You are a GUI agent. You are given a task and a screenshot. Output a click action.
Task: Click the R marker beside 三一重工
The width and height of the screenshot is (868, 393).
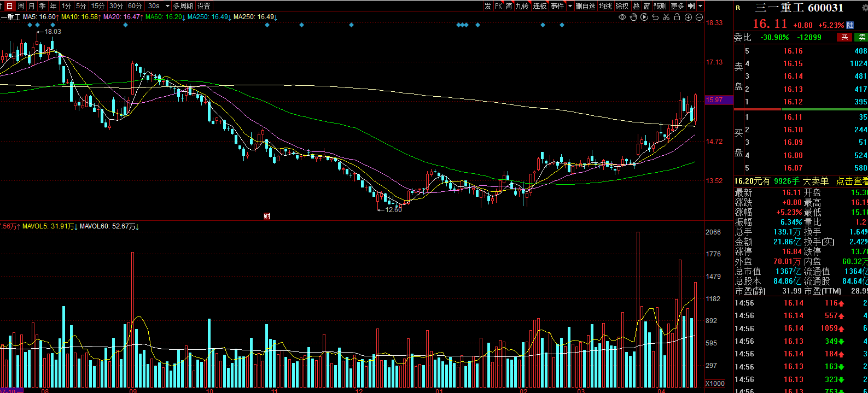(738, 8)
